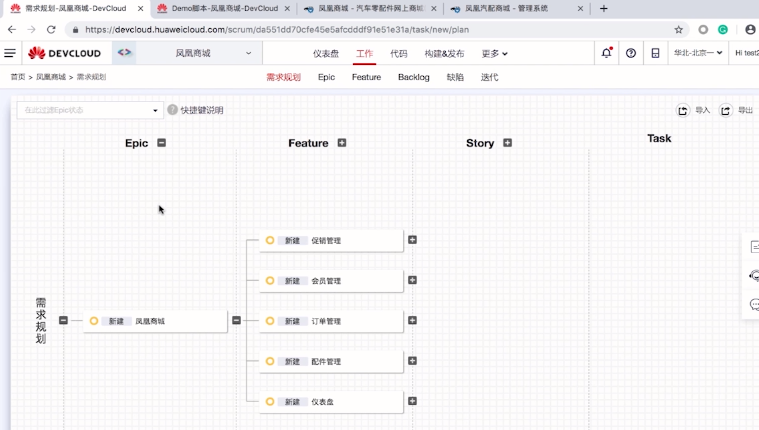Viewport: 759px width, 430px height.
Task: Switch to the Backlog sub-tab
Action: (x=413, y=77)
